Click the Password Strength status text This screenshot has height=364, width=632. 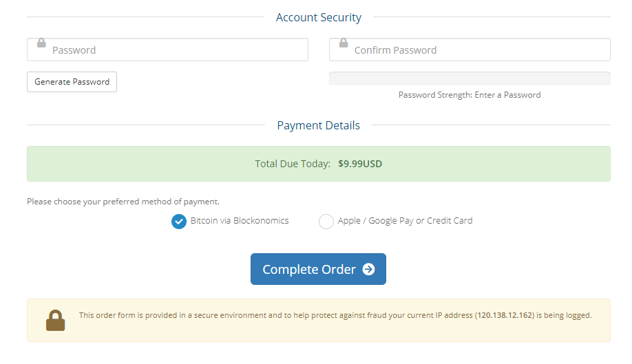[x=470, y=95]
